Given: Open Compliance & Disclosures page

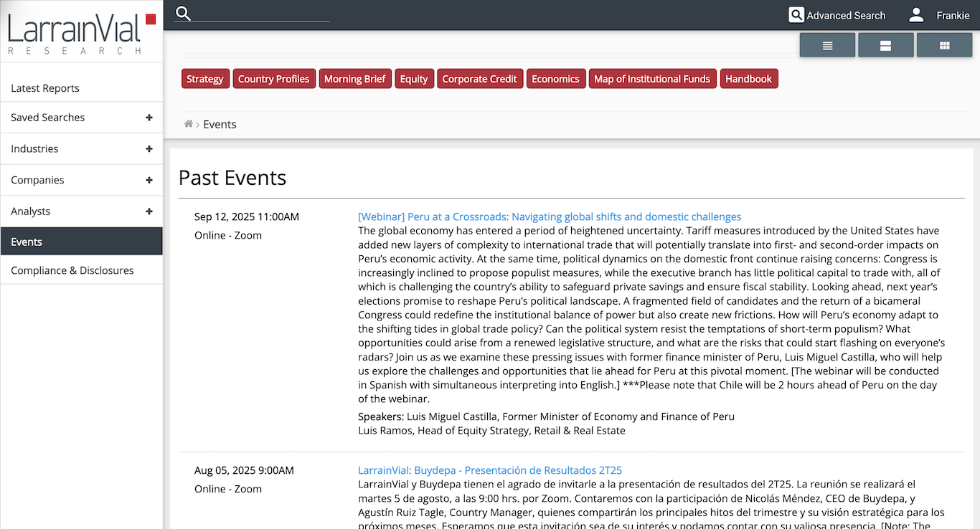Looking at the screenshot, I should [x=72, y=270].
